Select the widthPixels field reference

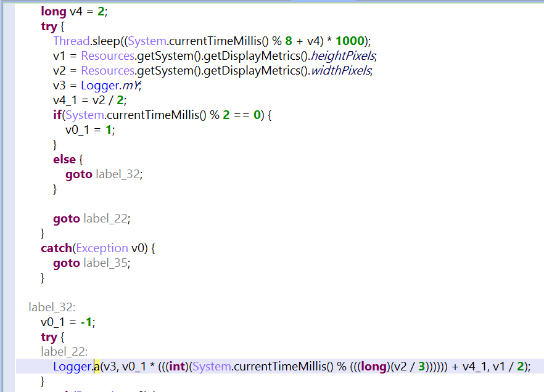(340, 70)
